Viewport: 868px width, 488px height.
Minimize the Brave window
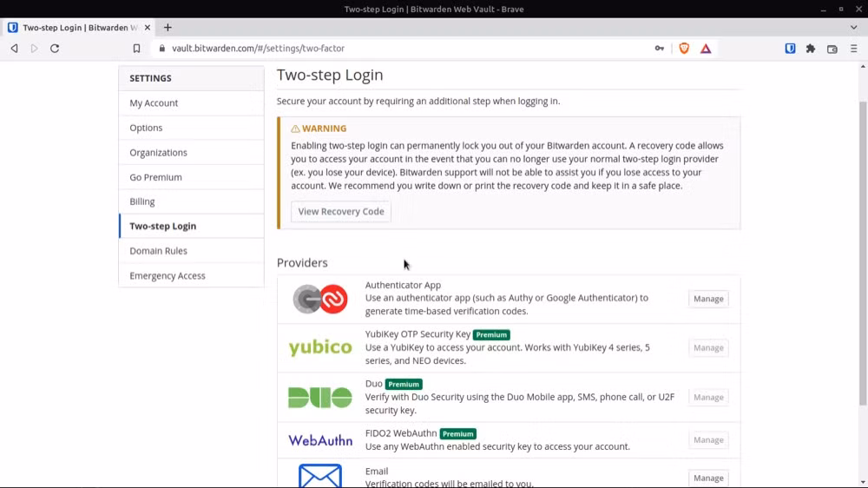pos(823,10)
